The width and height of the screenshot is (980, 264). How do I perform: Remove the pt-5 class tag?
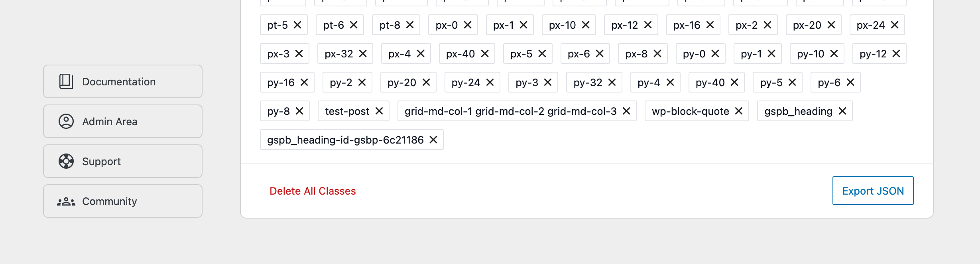[x=297, y=25]
